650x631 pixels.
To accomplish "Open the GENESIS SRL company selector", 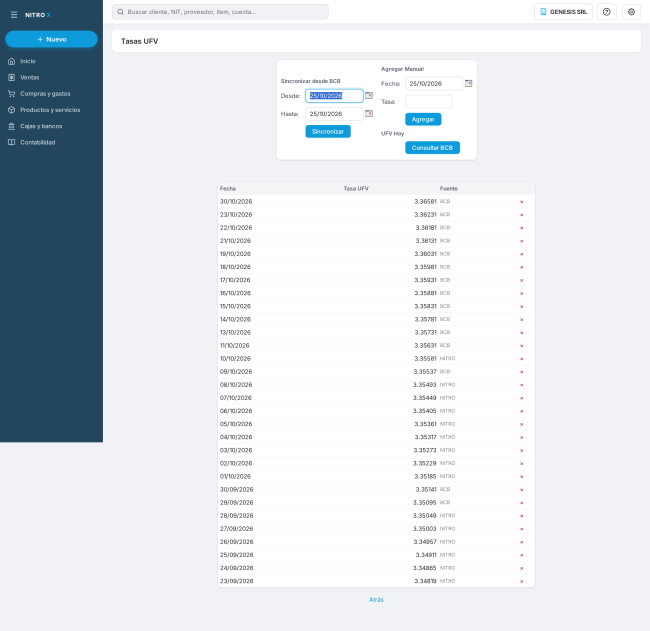I will coord(563,12).
